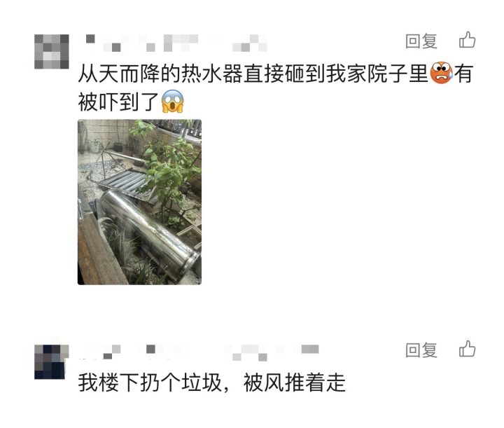Tap 回复 on the 热水器 comment
The image size is (504, 428).
[x=421, y=41]
